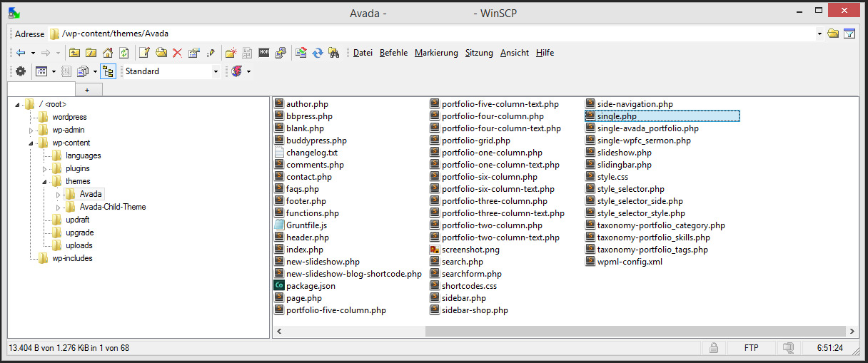Click the blue sync-browsing arrows icon
Image resolution: width=868 pixels, height=363 pixels.
coord(318,53)
